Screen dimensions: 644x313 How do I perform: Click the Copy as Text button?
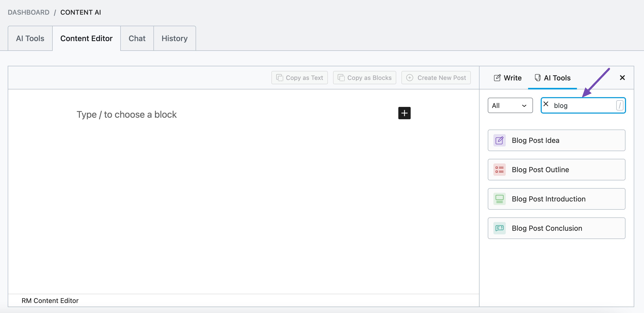[299, 78]
